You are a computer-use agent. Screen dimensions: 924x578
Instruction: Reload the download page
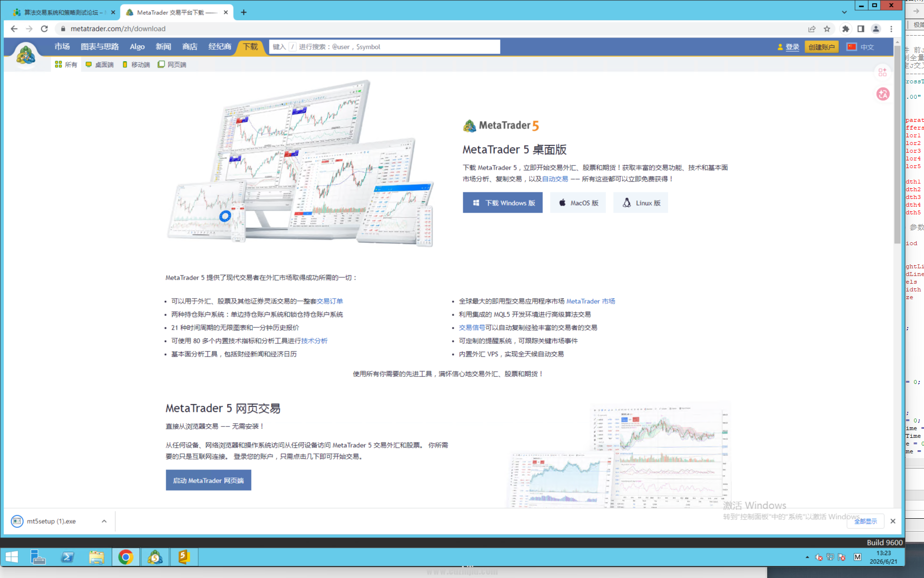(44, 29)
